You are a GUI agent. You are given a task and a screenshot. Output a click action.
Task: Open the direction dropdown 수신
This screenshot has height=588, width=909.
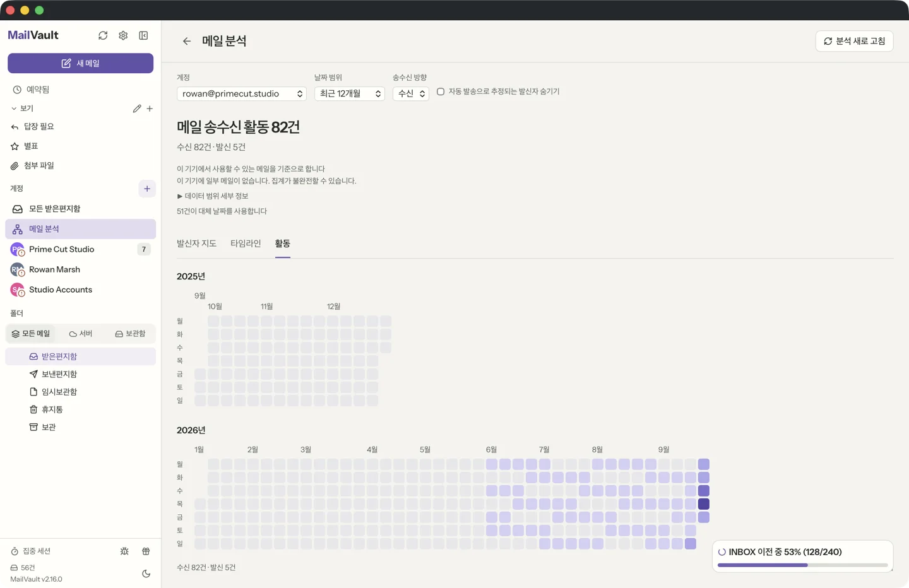tap(411, 93)
